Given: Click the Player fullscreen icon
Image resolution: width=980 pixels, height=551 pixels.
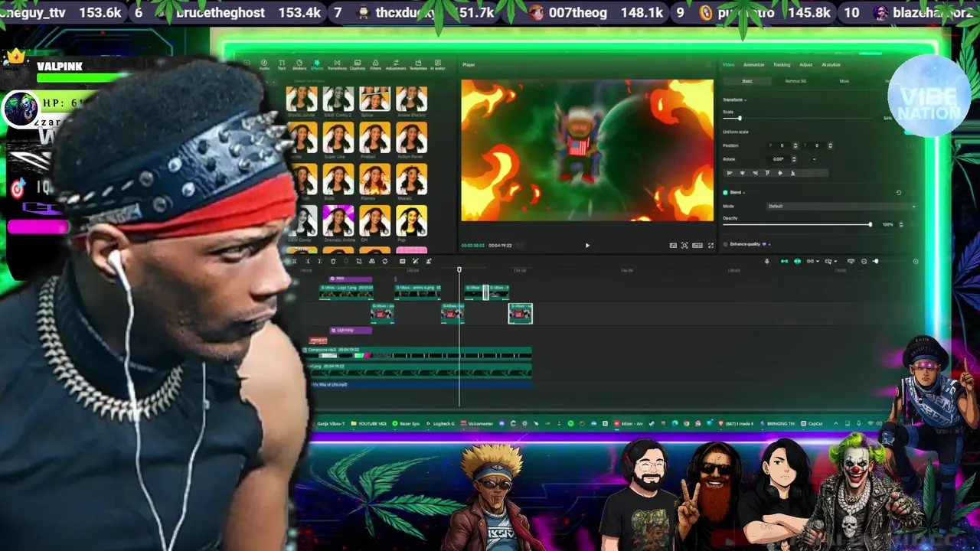Looking at the screenshot, I should (x=710, y=245).
